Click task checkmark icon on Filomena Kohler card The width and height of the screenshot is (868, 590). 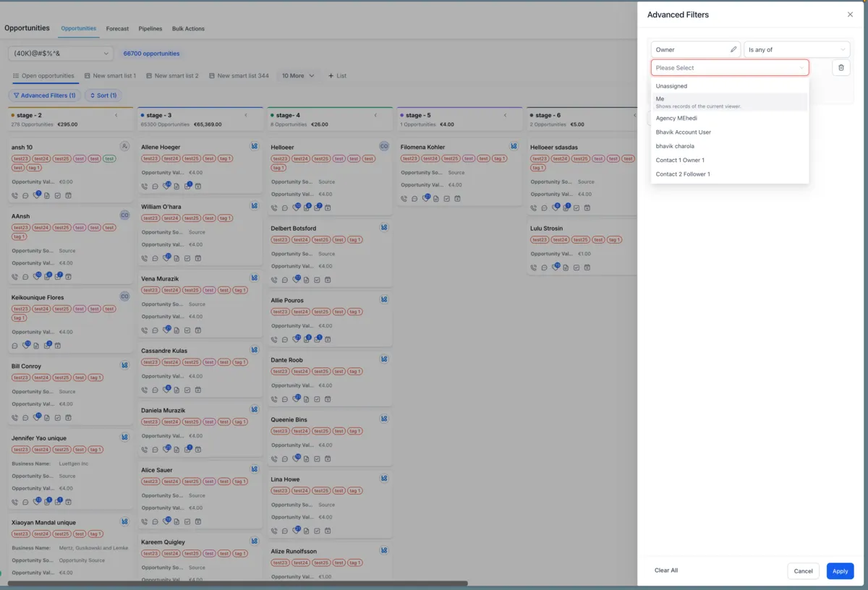(x=446, y=199)
